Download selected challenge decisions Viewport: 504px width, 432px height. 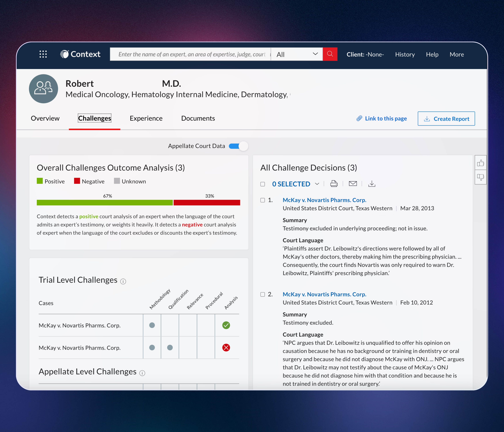coord(372,184)
